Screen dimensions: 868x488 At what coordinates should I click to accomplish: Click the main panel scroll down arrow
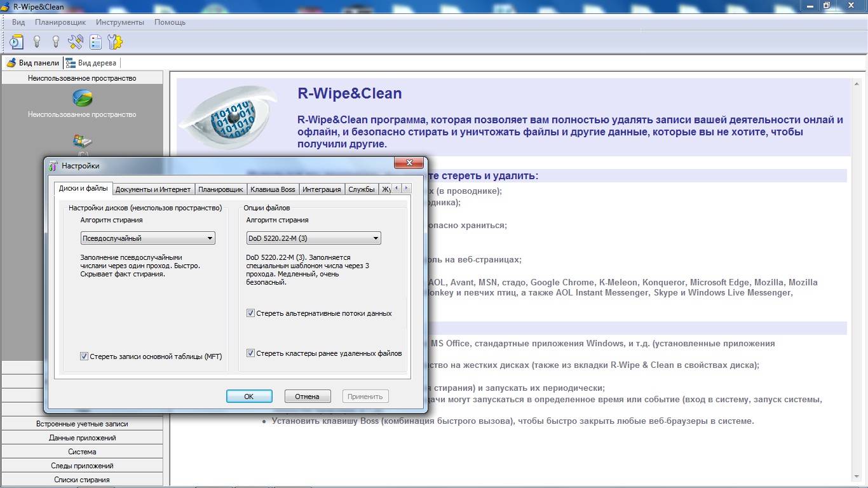(856, 476)
